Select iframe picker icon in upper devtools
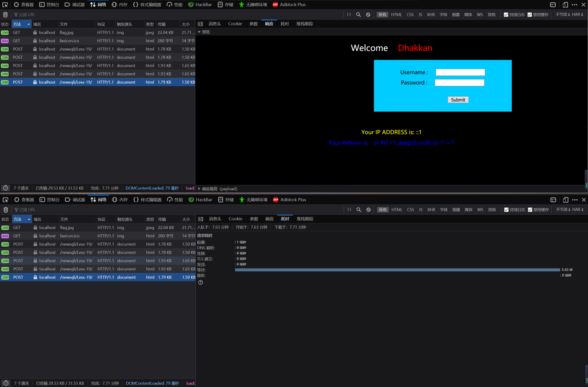This screenshot has height=387, width=588. [x=553, y=5]
